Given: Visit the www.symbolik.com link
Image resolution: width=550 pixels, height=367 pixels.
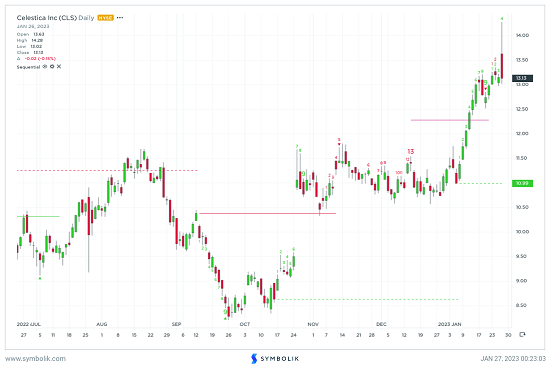Looking at the screenshot, I should click(35, 359).
